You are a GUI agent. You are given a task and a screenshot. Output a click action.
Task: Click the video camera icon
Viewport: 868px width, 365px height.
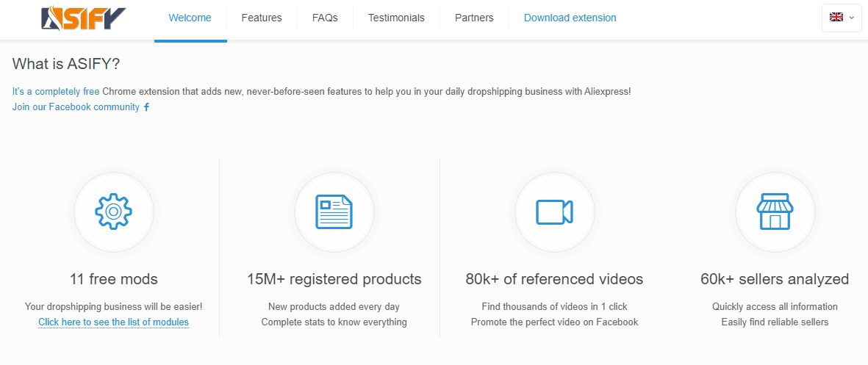[554, 212]
